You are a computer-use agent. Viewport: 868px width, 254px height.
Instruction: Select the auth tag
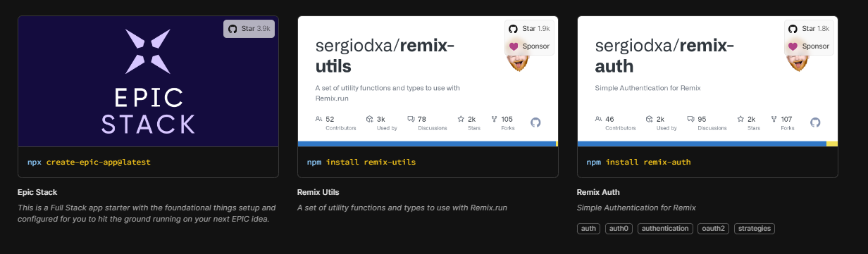(x=588, y=229)
